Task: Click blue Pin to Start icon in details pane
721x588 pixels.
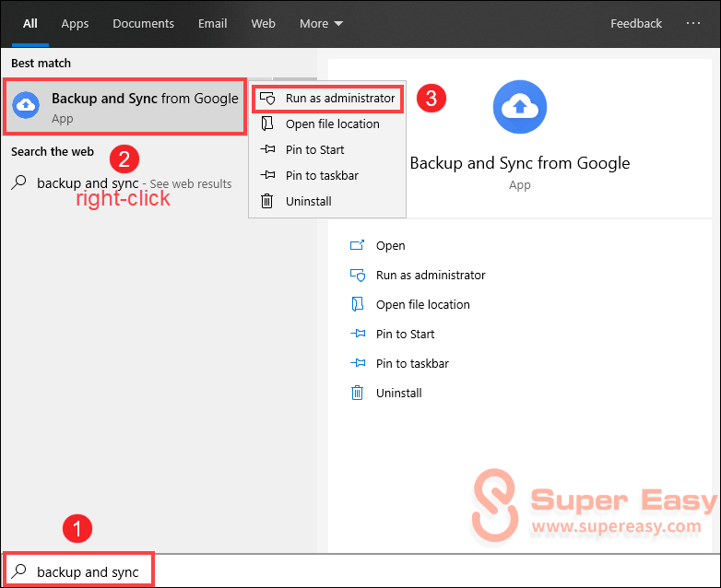Action: [x=358, y=334]
